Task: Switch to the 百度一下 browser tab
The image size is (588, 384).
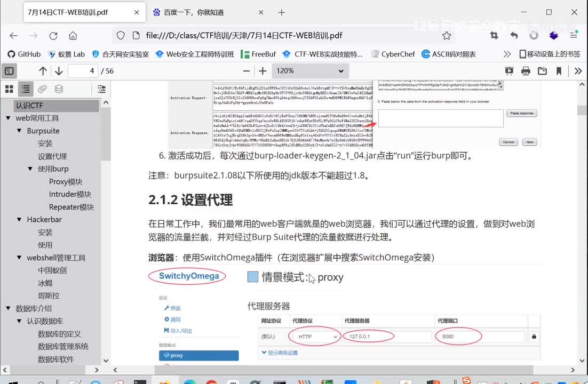Action: point(208,12)
